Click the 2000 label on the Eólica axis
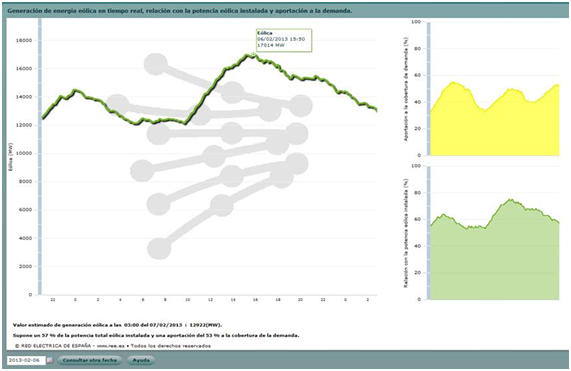 25,267
